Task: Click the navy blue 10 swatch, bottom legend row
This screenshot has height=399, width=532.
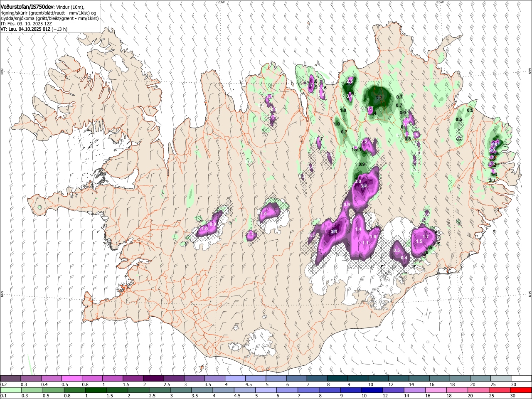Action: 372,390
